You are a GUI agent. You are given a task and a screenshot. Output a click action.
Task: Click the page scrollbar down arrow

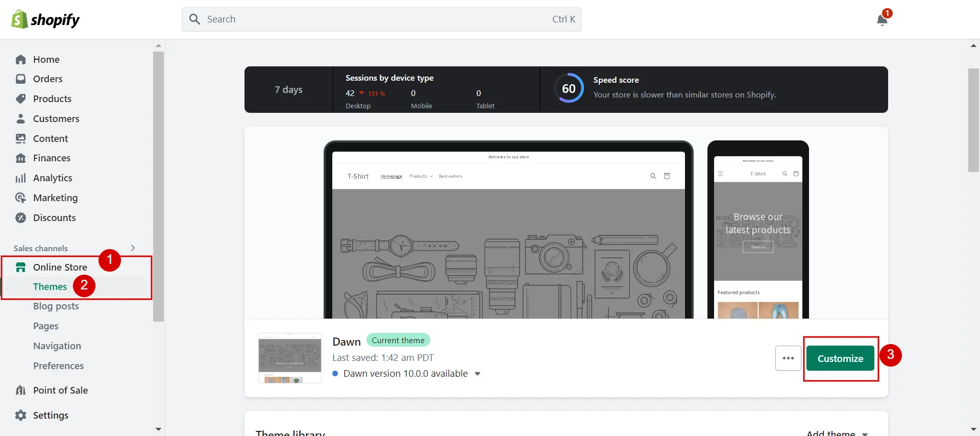coord(973,429)
